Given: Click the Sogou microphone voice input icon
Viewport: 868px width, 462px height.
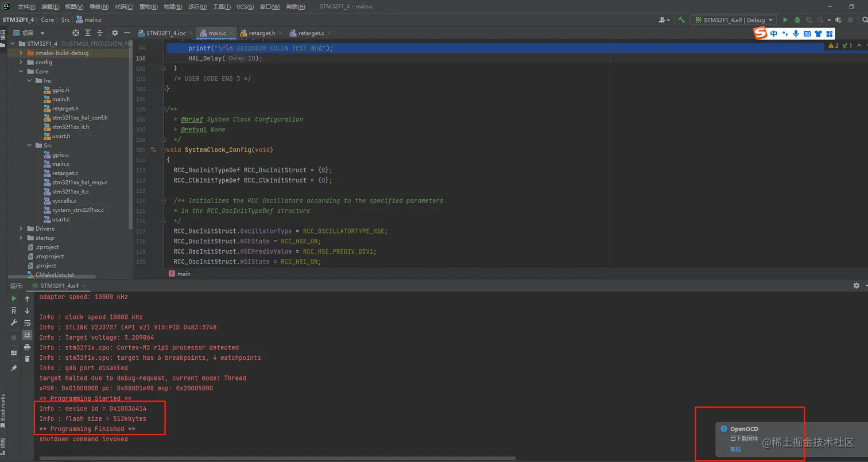Looking at the screenshot, I should (x=796, y=34).
